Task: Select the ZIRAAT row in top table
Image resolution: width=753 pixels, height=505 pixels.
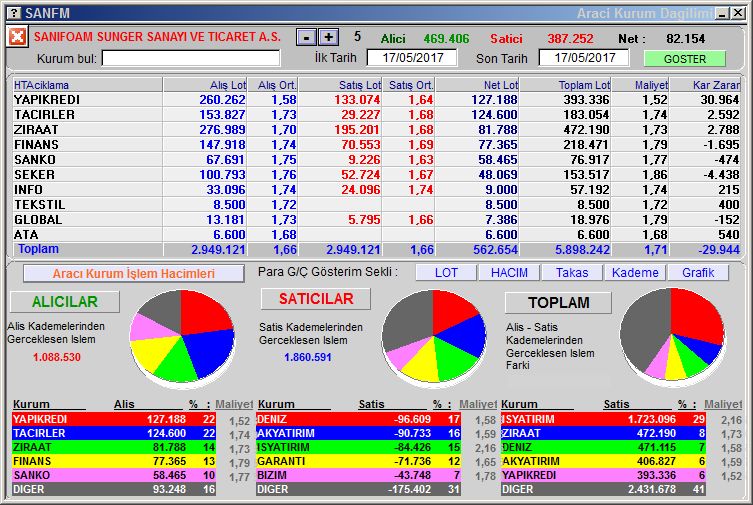Action: [376, 130]
